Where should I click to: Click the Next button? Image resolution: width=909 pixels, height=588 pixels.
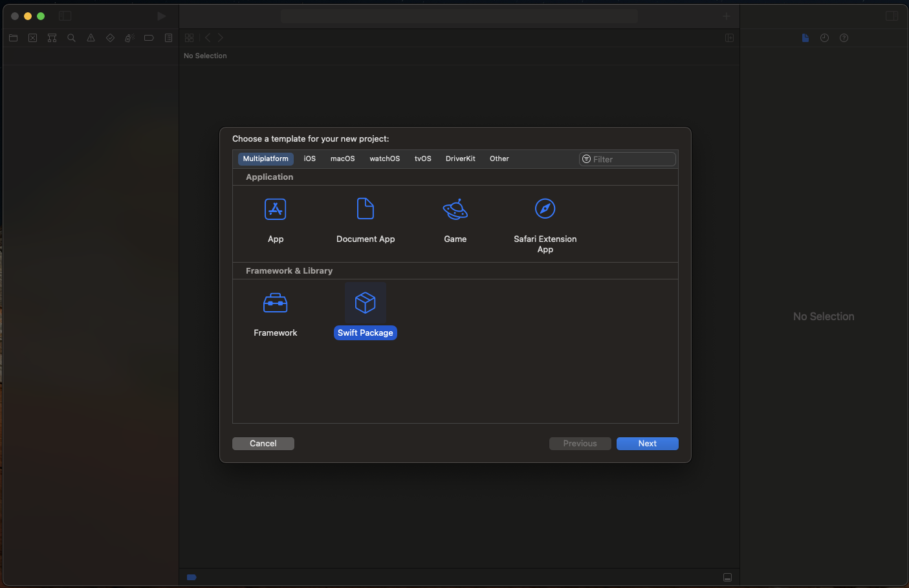pyautogui.click(x=648, y=444)
